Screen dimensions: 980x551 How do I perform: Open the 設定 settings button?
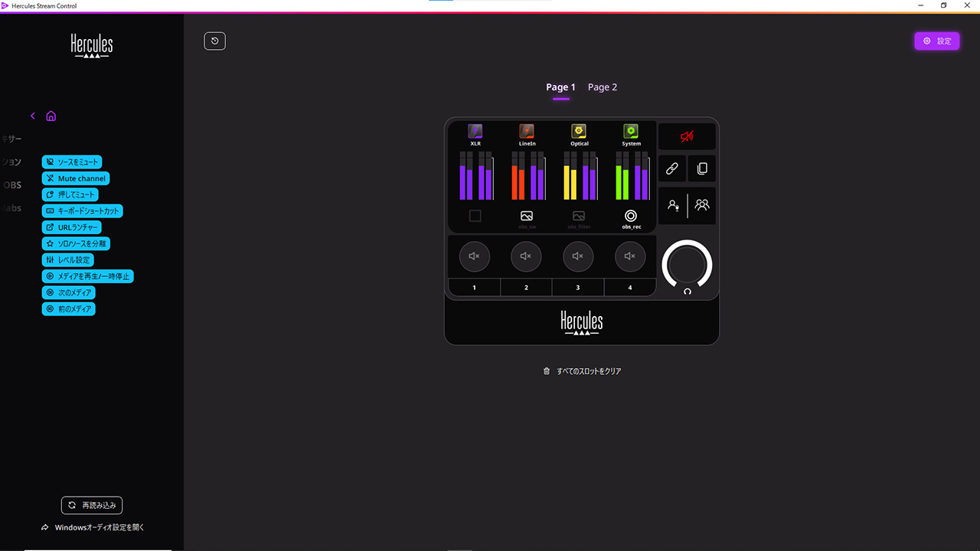[x=937, y=41]
